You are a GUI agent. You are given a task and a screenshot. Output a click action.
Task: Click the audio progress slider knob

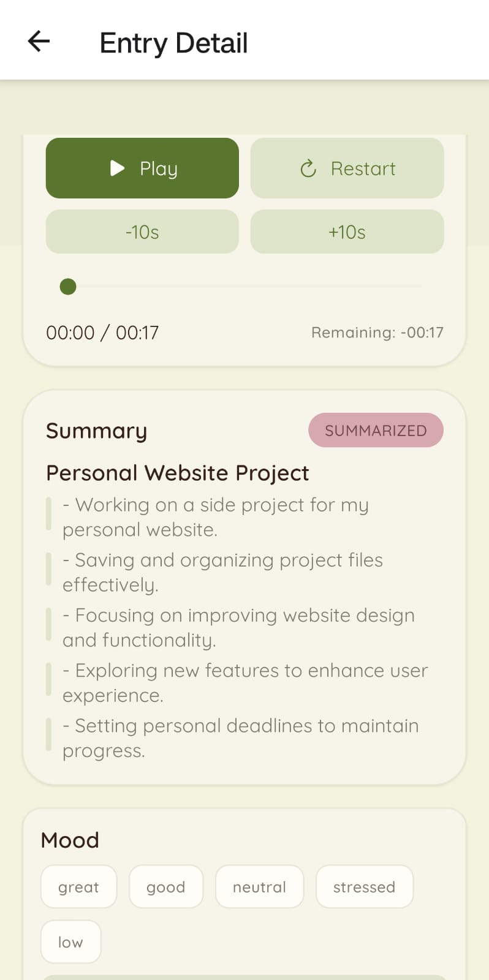tap(68, 287)
